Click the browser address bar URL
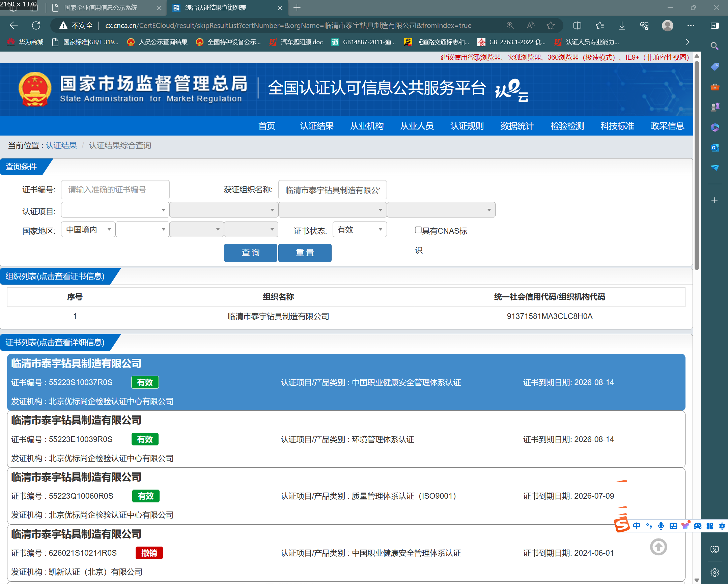 pos(288,26)
